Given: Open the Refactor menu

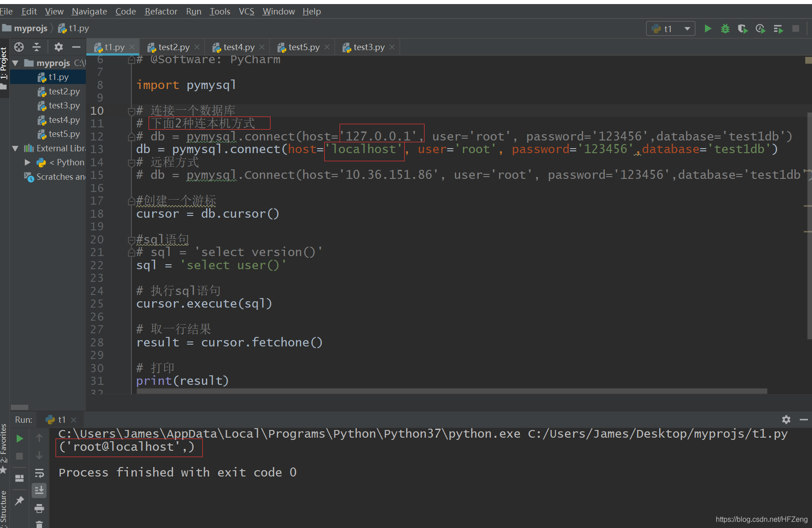Looking at the screenshot, I should coord(161,11).
